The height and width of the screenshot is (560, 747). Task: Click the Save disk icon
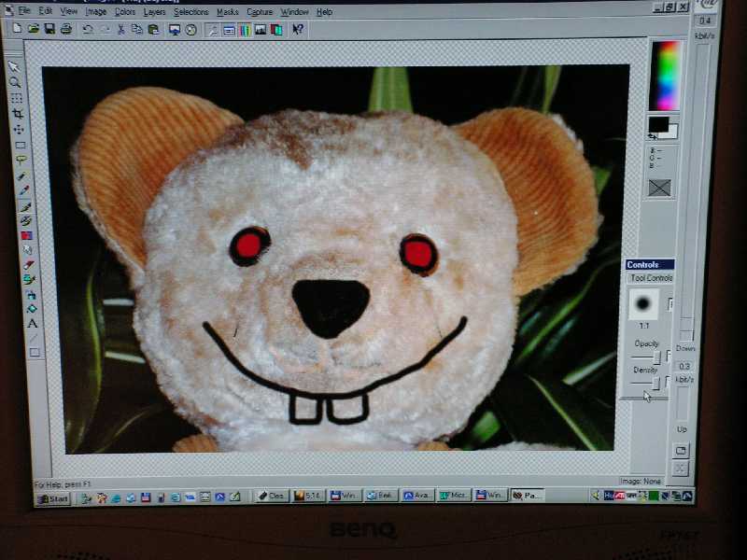pyautogui.click(x=49, y=29)
